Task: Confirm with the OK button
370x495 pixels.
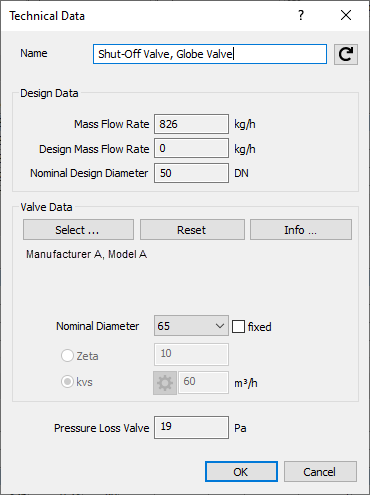Action: pyautogui.click(x=241, y=472)
